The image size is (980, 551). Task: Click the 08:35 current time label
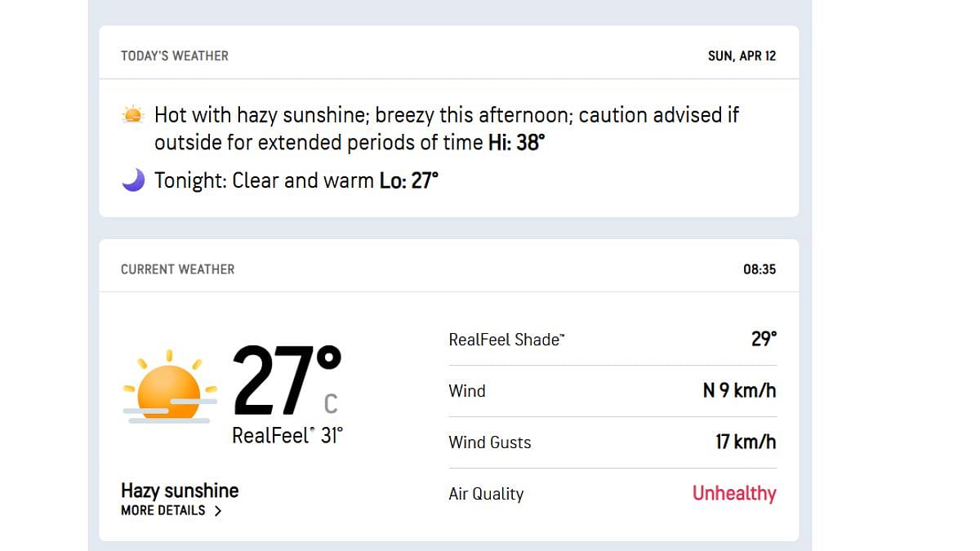[759, 269]
